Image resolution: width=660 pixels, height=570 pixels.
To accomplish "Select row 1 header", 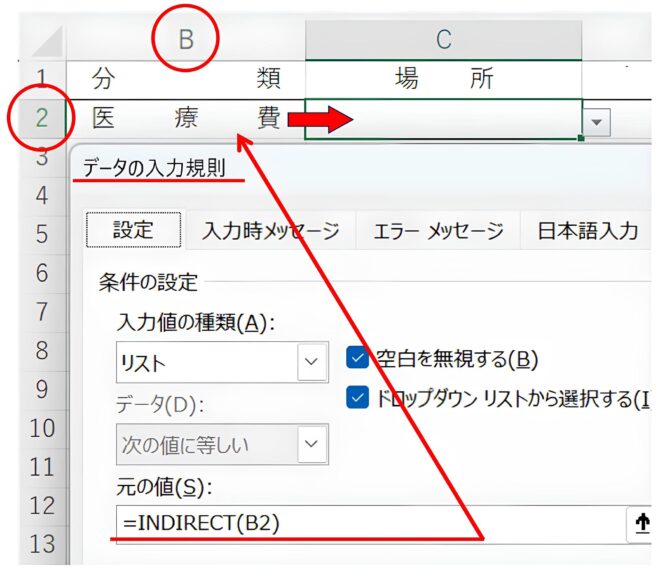I will click(x=42, y=79).
